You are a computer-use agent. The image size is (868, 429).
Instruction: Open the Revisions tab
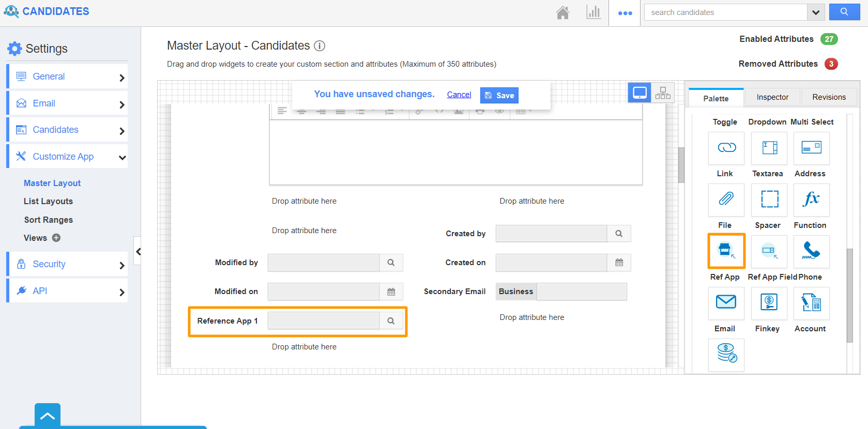(x=829, y=97)
